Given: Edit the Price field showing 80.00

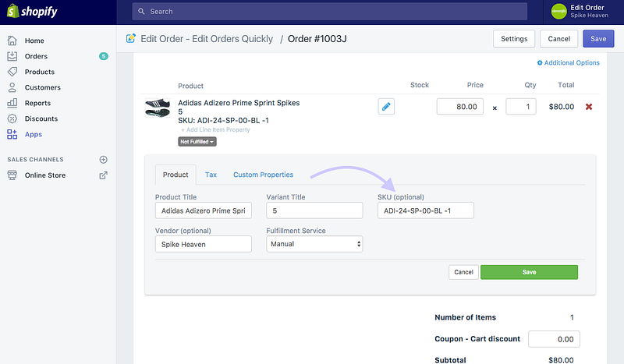Looking at the screenshot, I should (x=459, y=107).
